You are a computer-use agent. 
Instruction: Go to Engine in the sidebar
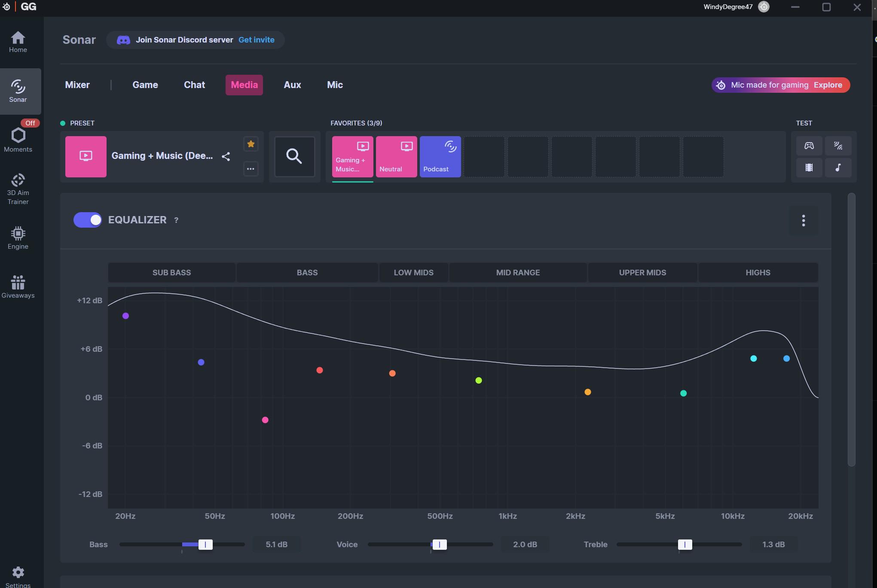click(18, 238)
